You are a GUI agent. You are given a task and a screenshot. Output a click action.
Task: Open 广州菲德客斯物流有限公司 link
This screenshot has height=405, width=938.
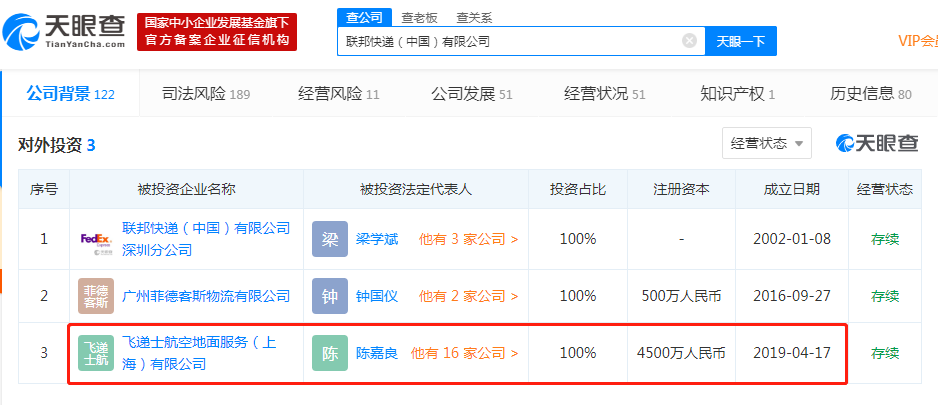[206, 296]
